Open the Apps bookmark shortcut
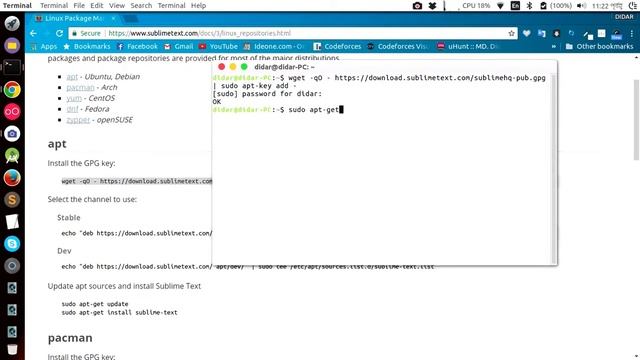 tap(44, 47)
